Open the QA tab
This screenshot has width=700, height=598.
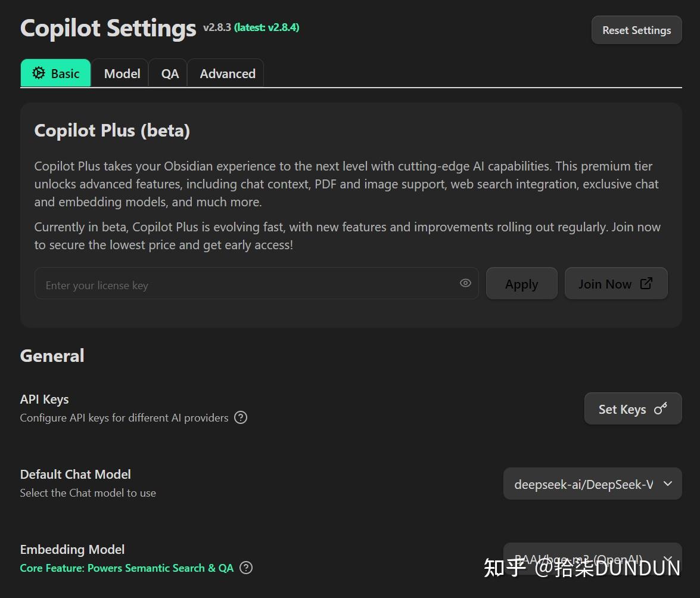(x=170, y=73)
